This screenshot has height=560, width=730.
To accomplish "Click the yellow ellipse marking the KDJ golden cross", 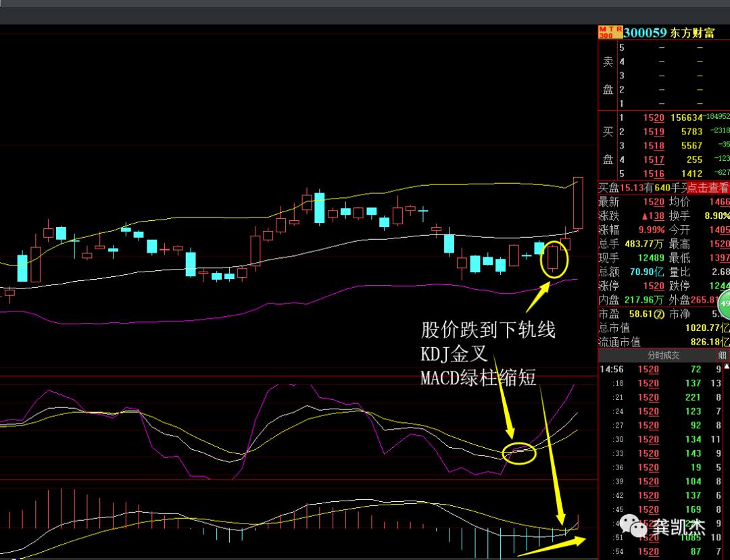I will point(520,452).
